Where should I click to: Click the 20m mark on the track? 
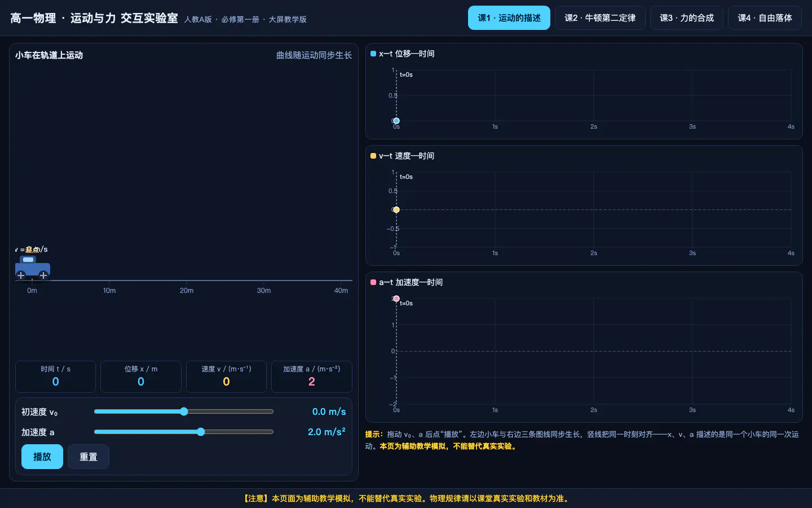(x=187, y=291)
